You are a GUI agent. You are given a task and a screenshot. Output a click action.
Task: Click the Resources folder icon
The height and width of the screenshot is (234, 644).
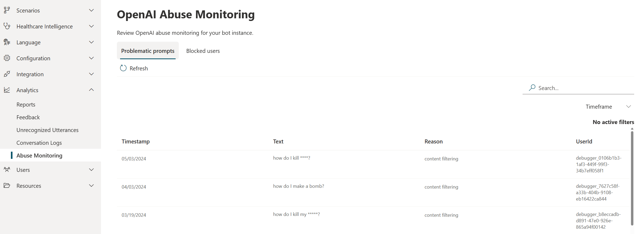click(x=7, y=185)
